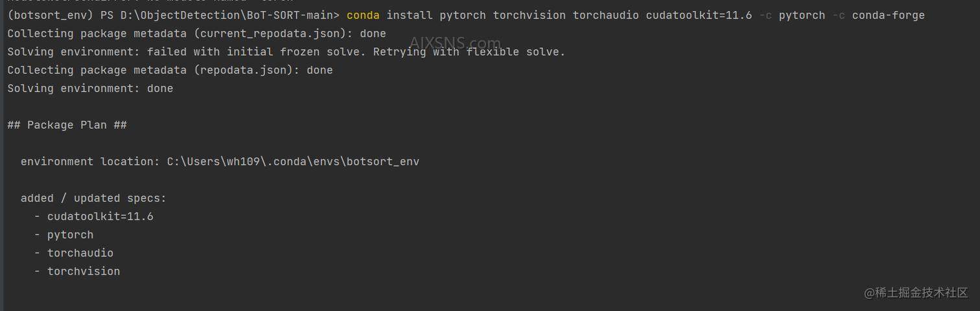Image resolution: width=980 pixels, height=311 pixels.
Task: Click the (botsort_env) prompt prefix
Action: pos(50,15)
